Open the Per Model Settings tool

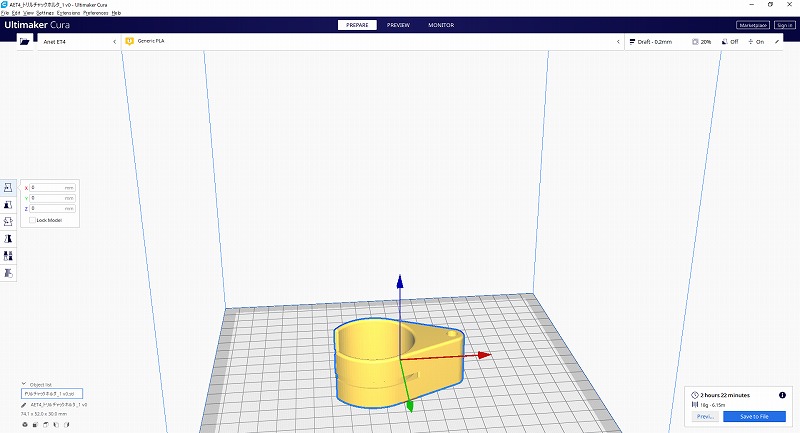[x=8, y=256]
